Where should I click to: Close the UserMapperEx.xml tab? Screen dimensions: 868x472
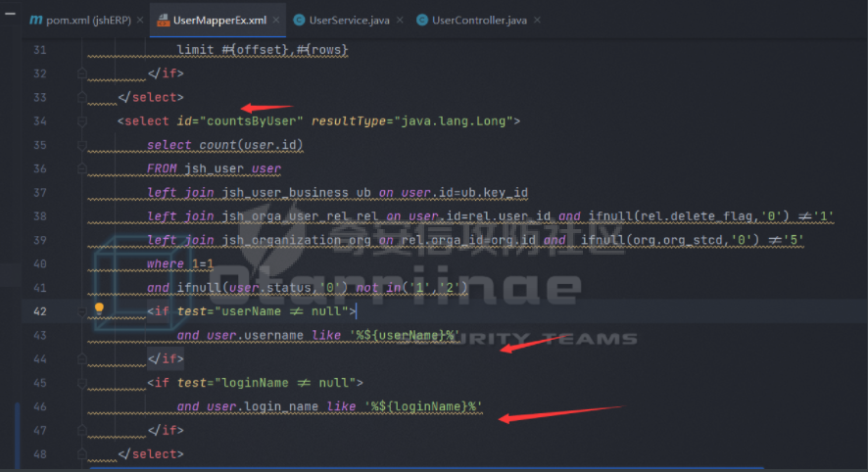[276, 20]
